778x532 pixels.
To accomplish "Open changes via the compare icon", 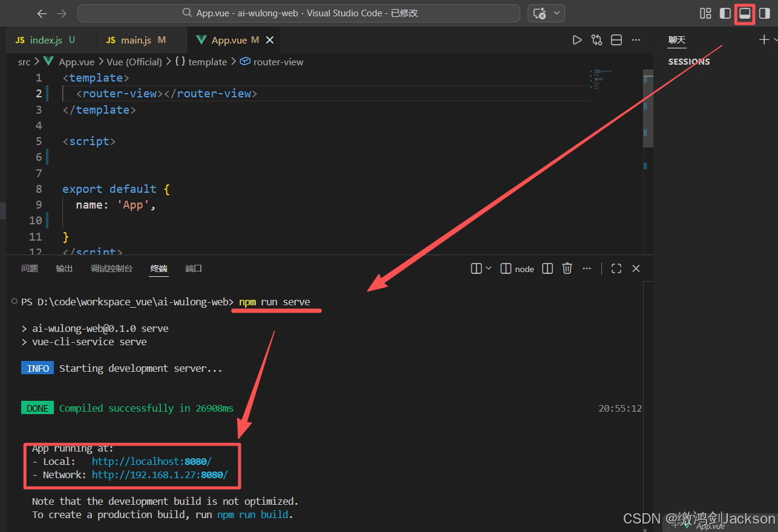I will pyautogui.click(x=597, y=40).
